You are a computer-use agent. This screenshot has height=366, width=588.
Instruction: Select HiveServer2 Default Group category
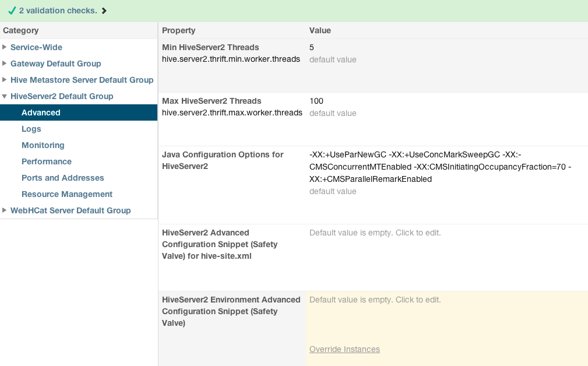point(62,96)
